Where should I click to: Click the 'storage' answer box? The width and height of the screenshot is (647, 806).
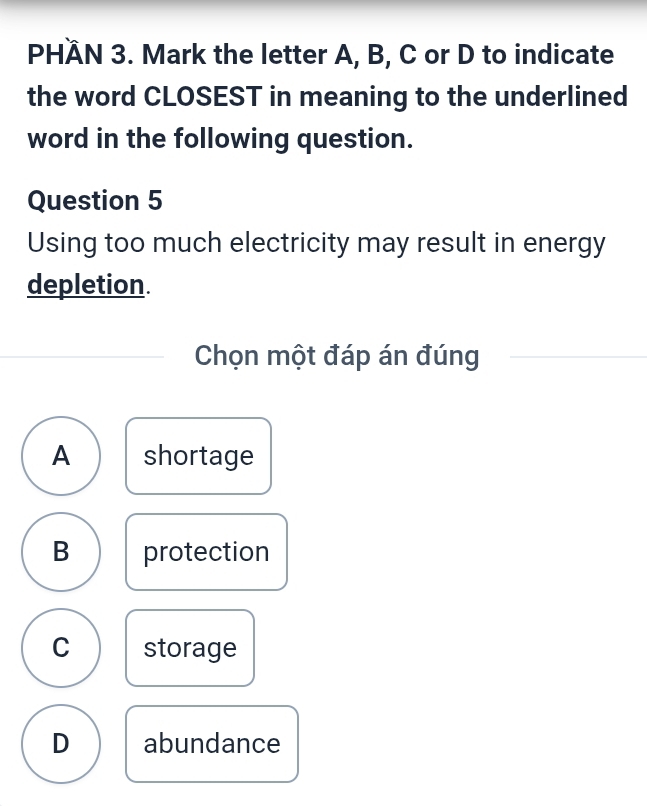[x=190, y=648]
